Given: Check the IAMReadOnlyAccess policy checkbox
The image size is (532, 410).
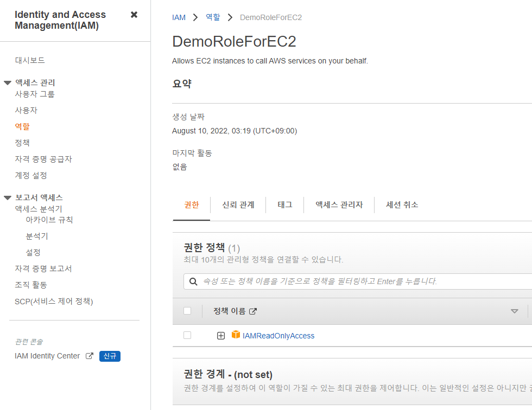Looking at the screenshot, I should click(187, 335).
